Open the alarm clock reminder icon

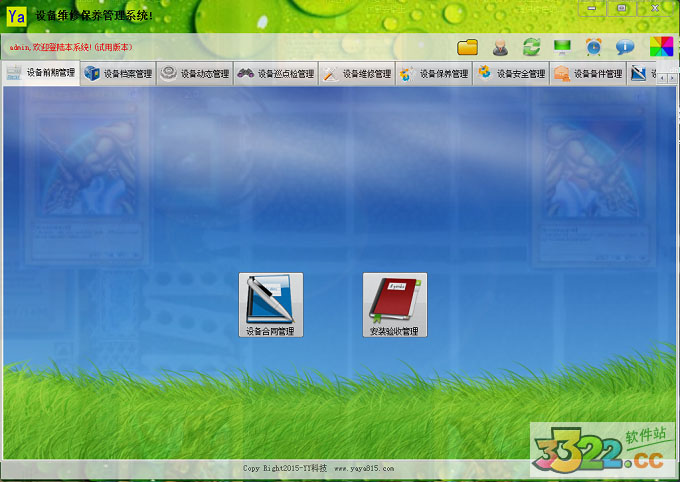click(x=593, y=47)
